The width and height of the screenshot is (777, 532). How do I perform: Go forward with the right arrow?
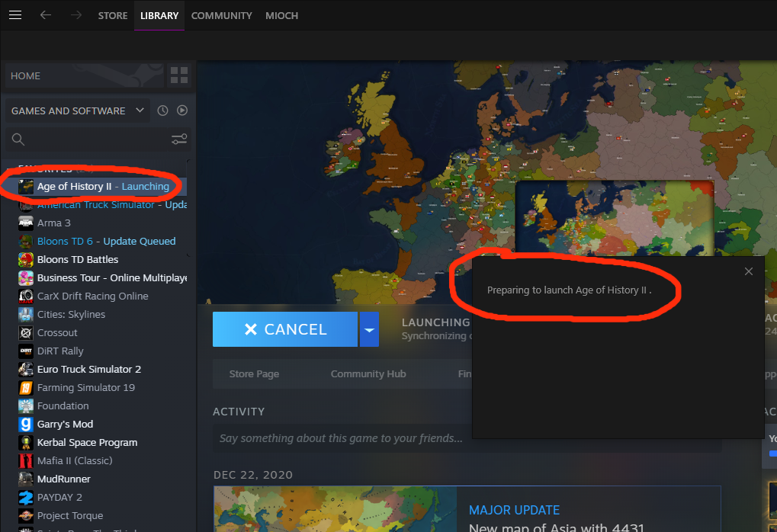pos(75,15)
